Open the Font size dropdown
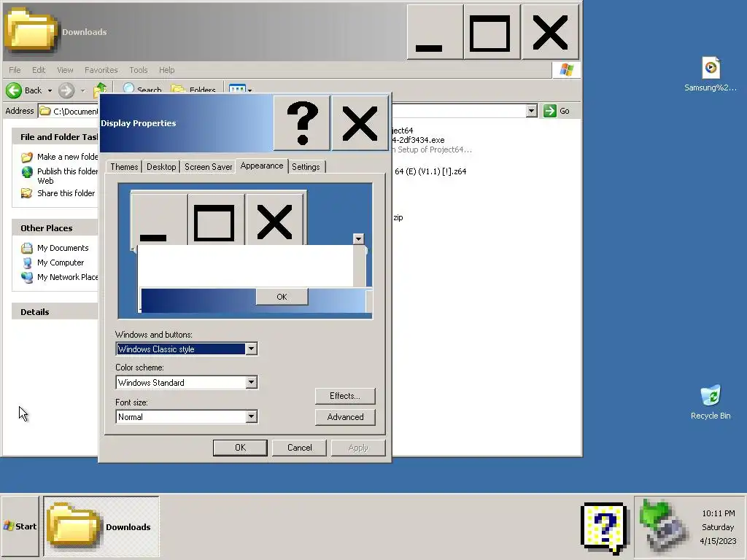 click(251, 416)
